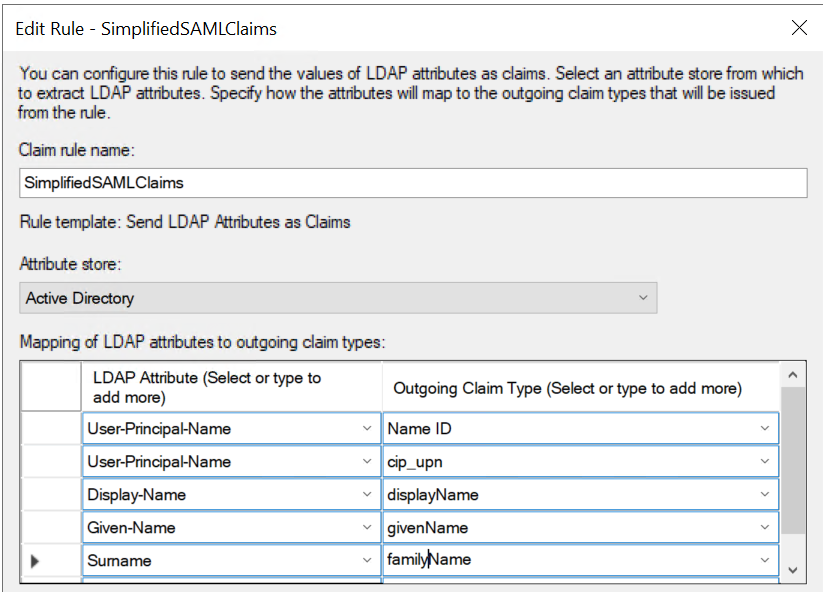This screenshot has width=823, height=592.
Task: Click the familyName claim type text field
Action: (560, 561)
